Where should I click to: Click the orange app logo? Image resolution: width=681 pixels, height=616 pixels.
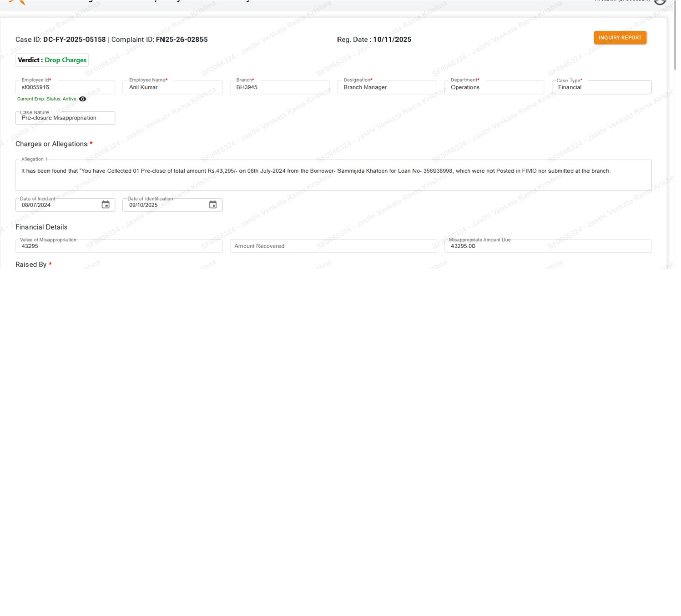tap(17, 2)
